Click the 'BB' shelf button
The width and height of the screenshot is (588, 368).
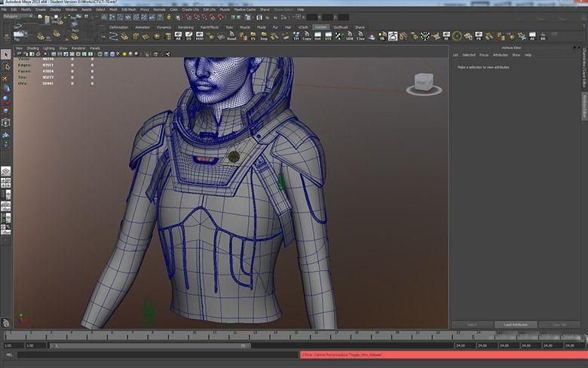(x=543, y=36)
